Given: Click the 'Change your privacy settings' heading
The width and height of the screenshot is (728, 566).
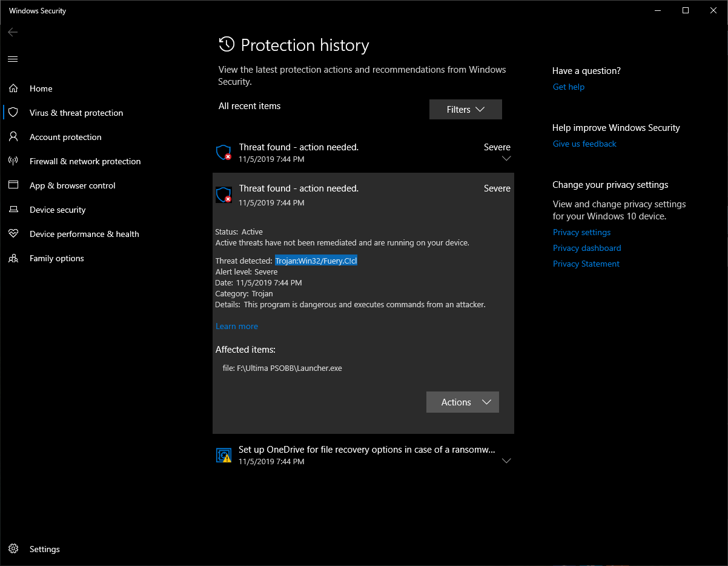Looking at the screenshot, I should pyautogui.click(x=611, y=185).
